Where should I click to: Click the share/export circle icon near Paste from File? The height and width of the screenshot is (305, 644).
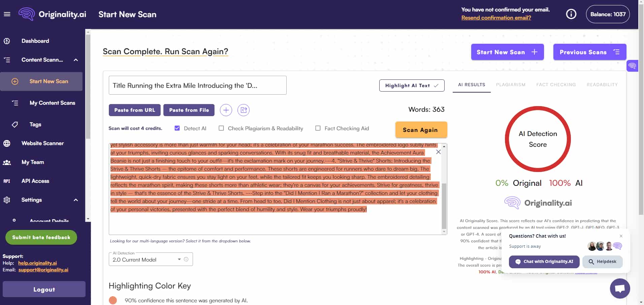pos(244,110)
